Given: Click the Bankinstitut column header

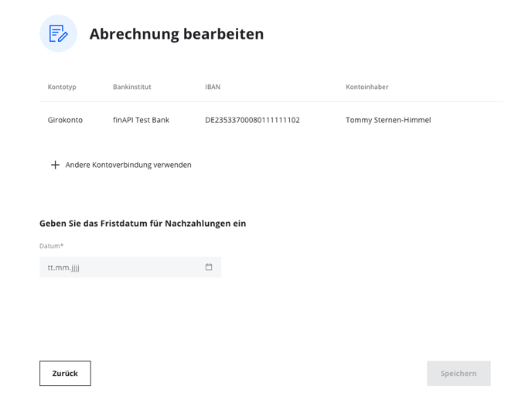Looking at the screenshot, I should (x=132, y=87).
